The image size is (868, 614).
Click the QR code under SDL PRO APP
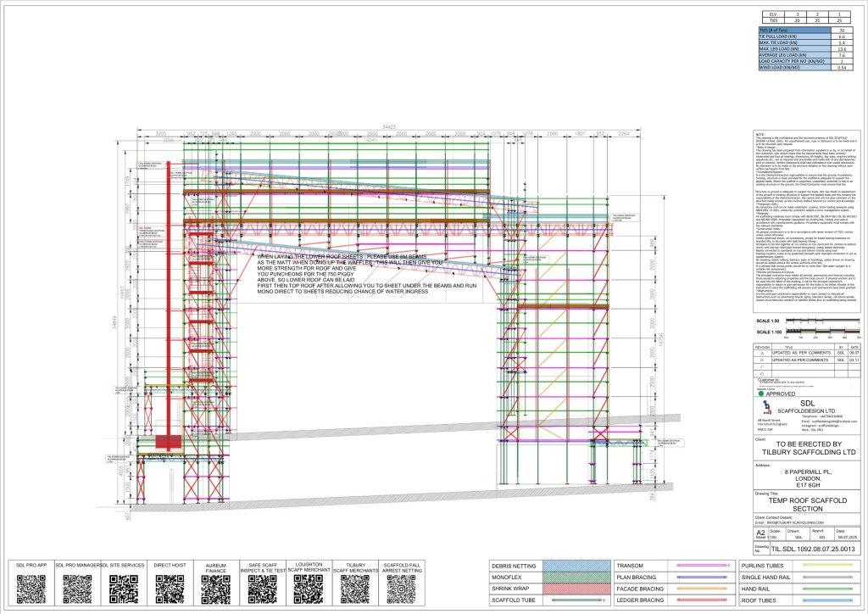31,589
